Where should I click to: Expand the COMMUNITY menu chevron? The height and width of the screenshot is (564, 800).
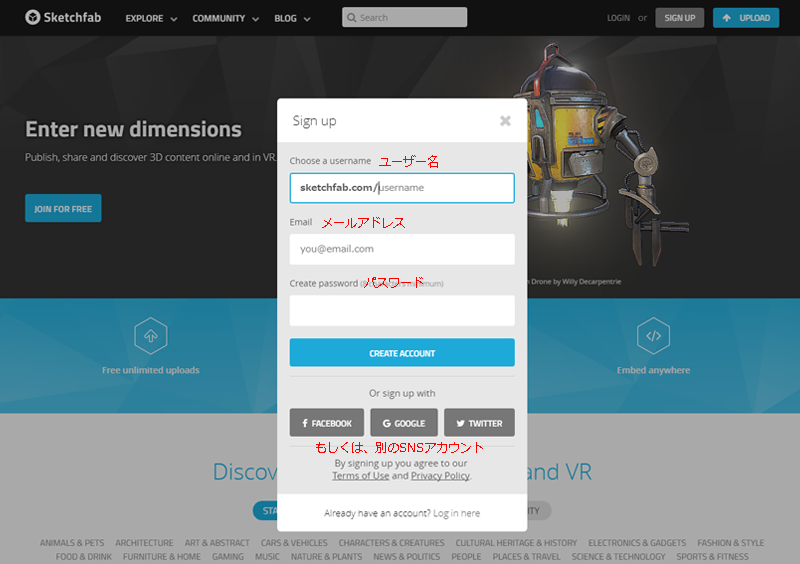point(256,19)
